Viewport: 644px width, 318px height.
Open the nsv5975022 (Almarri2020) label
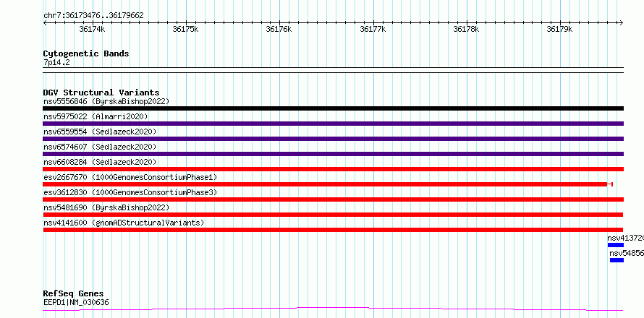pos(96,116)
